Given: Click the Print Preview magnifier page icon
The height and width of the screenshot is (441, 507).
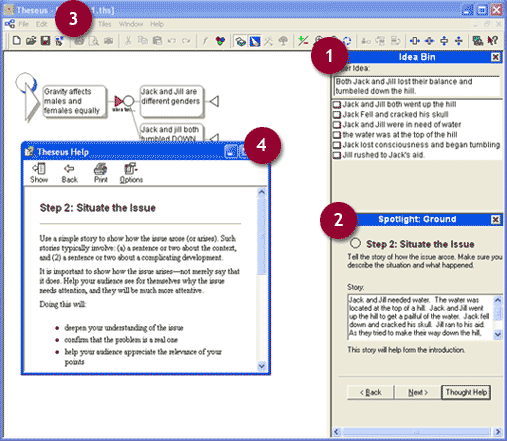Looking at the screenshot, I should click(x=94, y=41).
